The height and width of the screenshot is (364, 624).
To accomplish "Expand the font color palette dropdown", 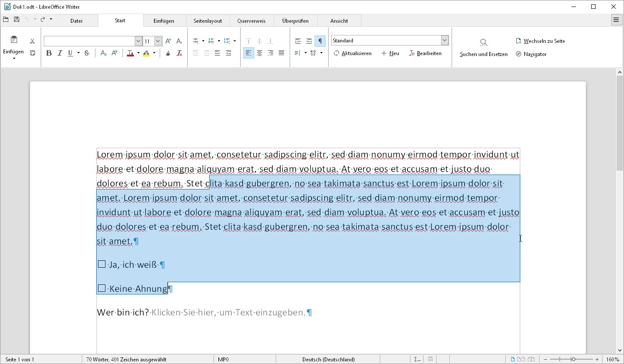I will [138, 53].
